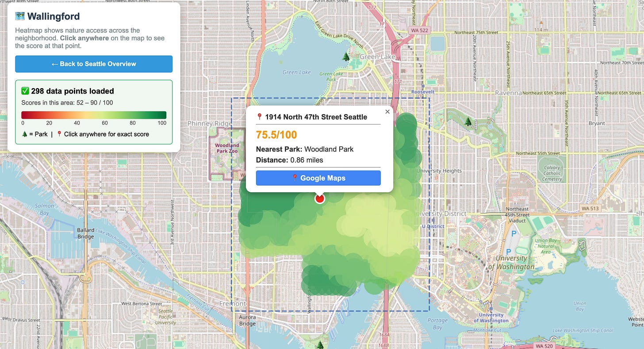Click the large olive University of Washington label
The width and height of the screenshot is (644, 349).
coord(511,262)
